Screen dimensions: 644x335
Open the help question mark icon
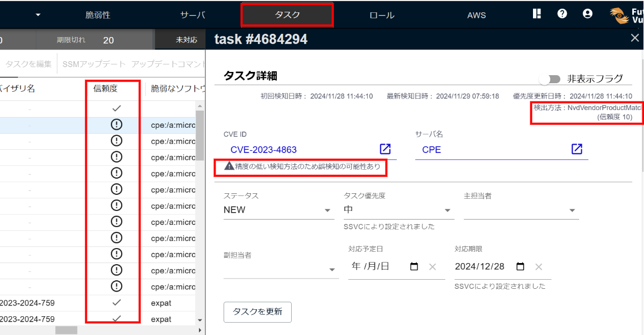point(562,14)
